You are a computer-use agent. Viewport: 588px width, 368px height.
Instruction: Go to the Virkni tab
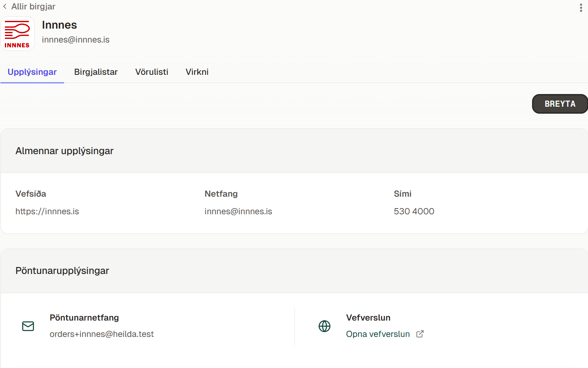pyautogui.click(x=197, y=72)
